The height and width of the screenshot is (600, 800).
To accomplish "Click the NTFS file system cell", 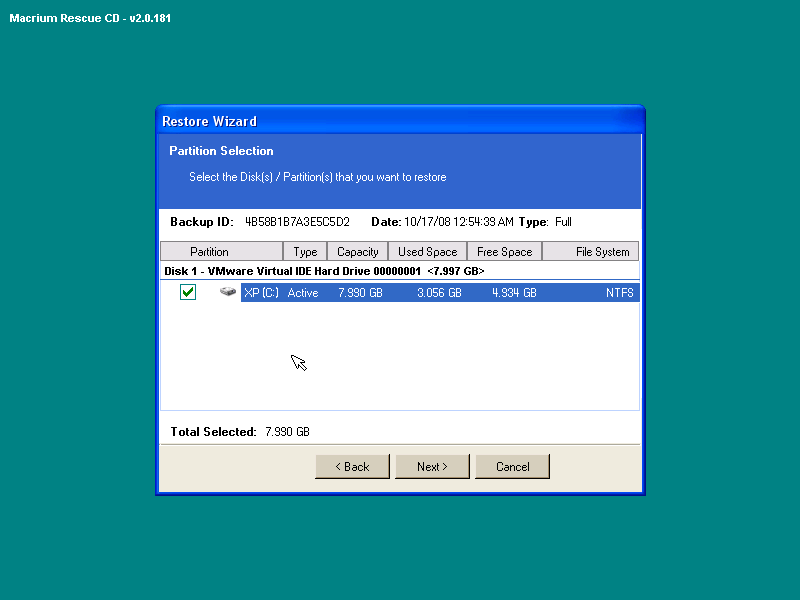I will point(619,293).
